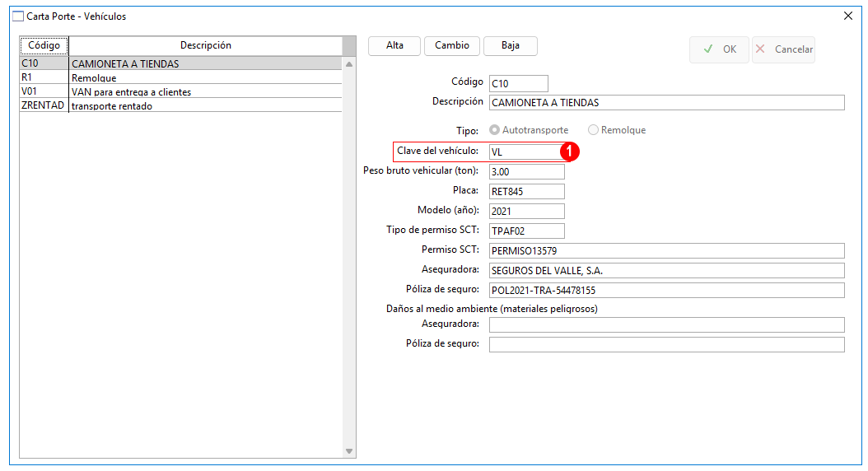Click the Alta button
Image resolution: width=868 pixels, height=471 pixels.
click(x=394, y=46)
